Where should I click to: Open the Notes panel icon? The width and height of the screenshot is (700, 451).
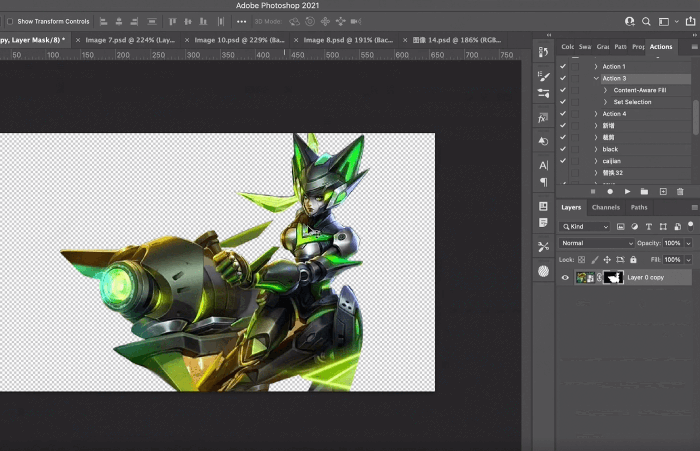click(x=543, y=222)
